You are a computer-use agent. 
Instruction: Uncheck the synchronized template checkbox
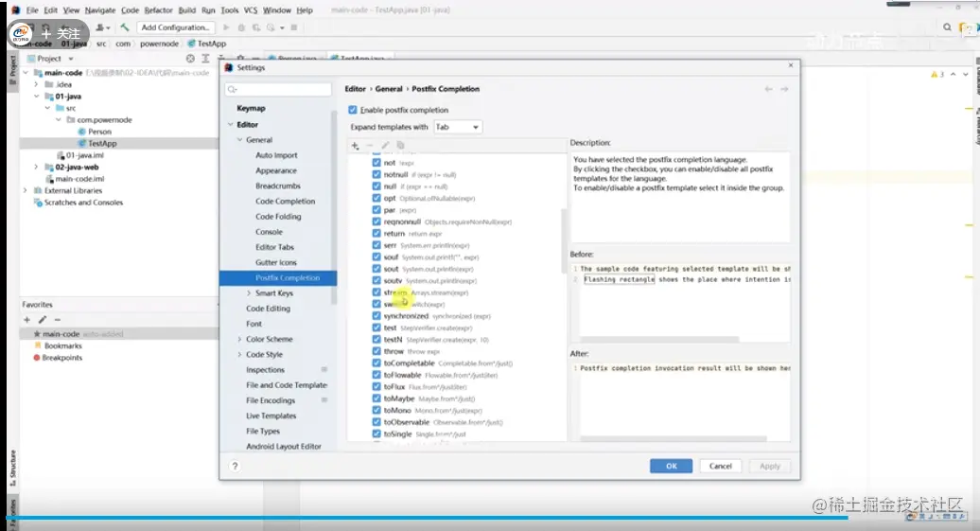click(376, 316)
